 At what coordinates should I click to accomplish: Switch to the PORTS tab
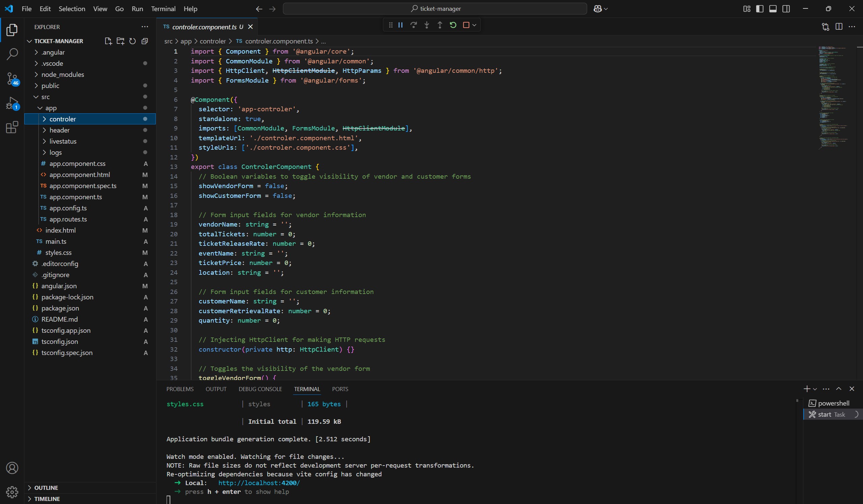point(340,389)
